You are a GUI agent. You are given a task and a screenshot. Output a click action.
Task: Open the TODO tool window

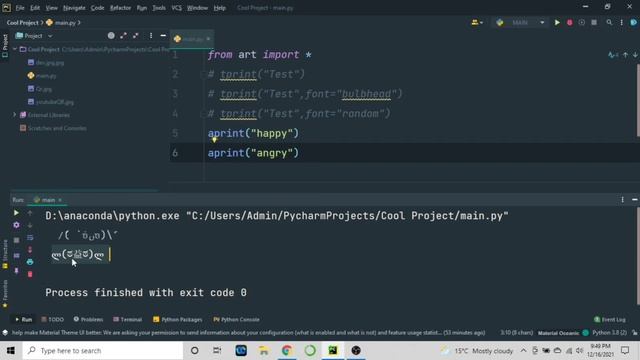(53, 320)
